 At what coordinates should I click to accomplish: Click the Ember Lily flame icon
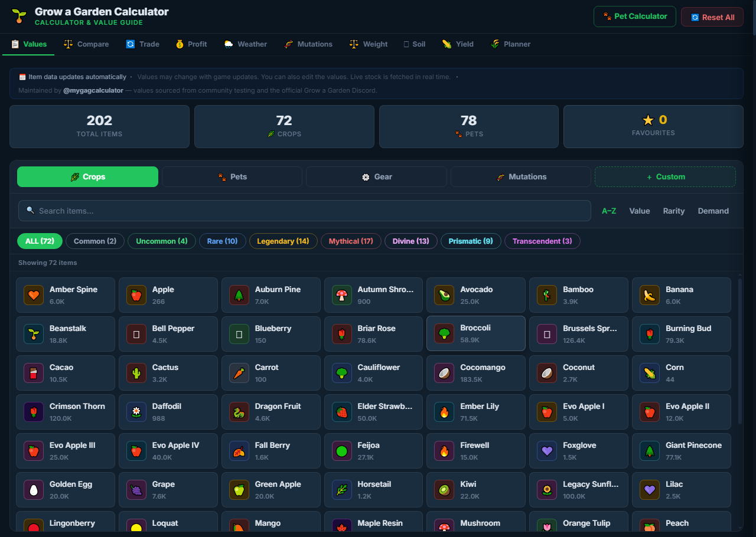click(x=444, y=412)
